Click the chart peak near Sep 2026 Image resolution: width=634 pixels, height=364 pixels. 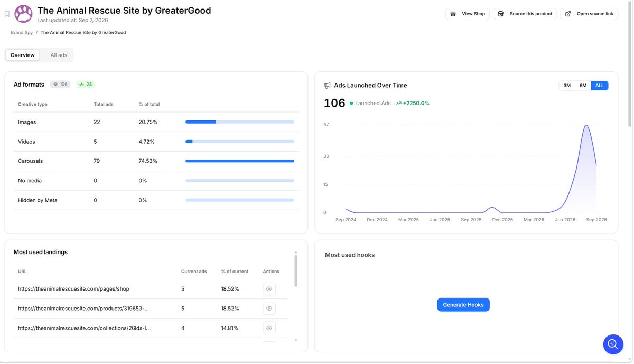click(x=586, y=125)
